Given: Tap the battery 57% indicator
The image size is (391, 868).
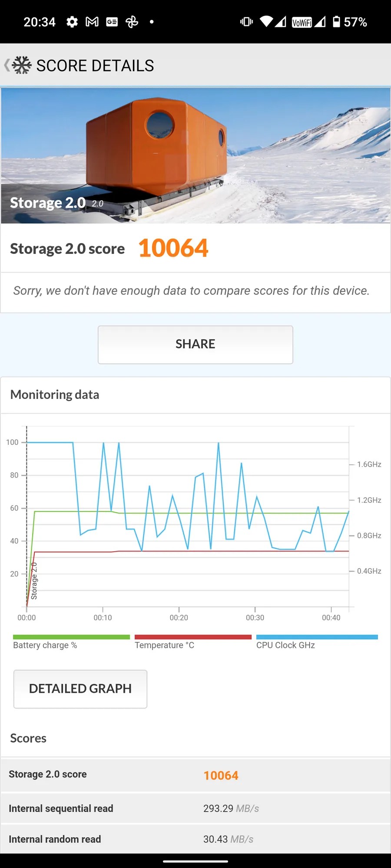Looking at the screenshot, I should pyautogui.click(x=350, y=22).
